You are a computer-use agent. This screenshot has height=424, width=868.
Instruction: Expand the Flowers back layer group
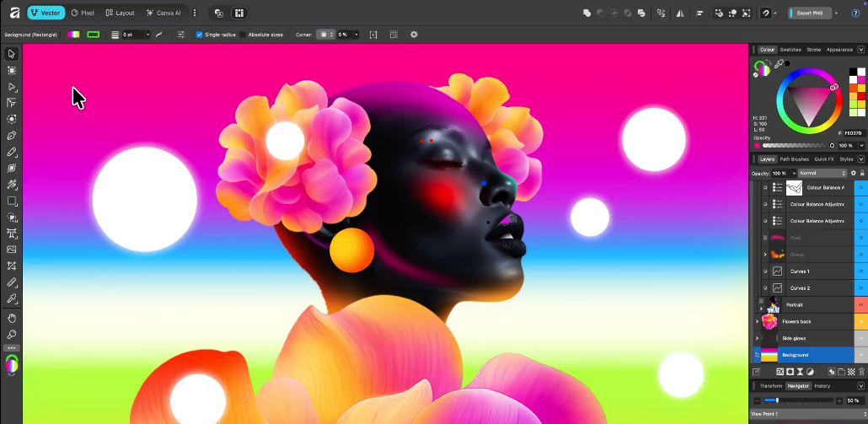(757, 322)
